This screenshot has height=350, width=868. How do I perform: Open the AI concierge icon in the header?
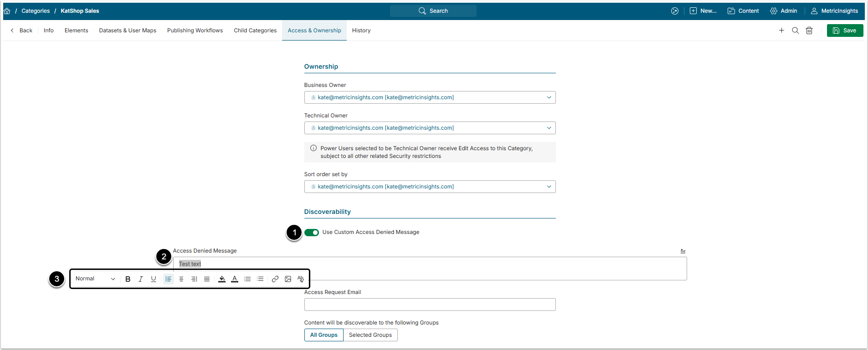point(675,11)
